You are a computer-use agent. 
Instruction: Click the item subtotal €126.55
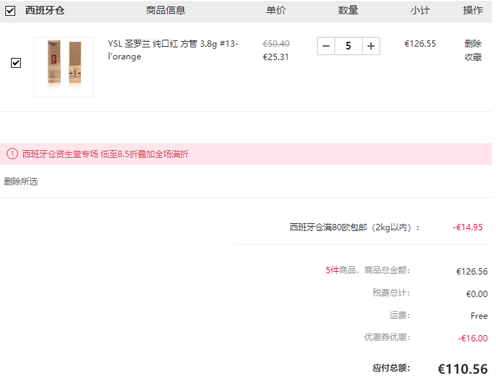(x=420, y=44)
